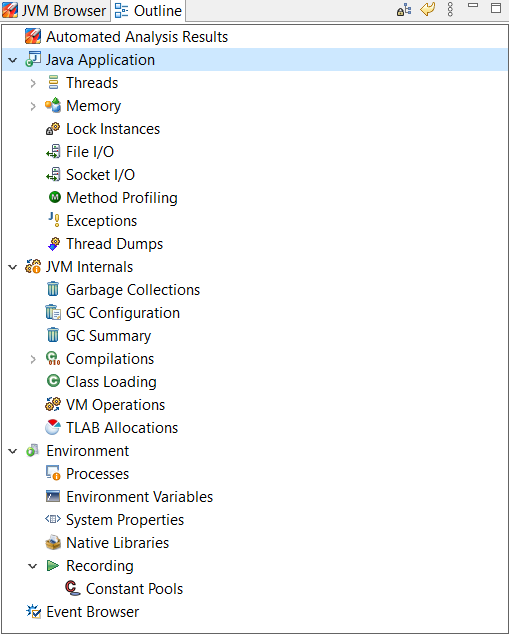Click the Event Browser icon
This screenshot has width=509, height=635.
(x=33, y=612)
